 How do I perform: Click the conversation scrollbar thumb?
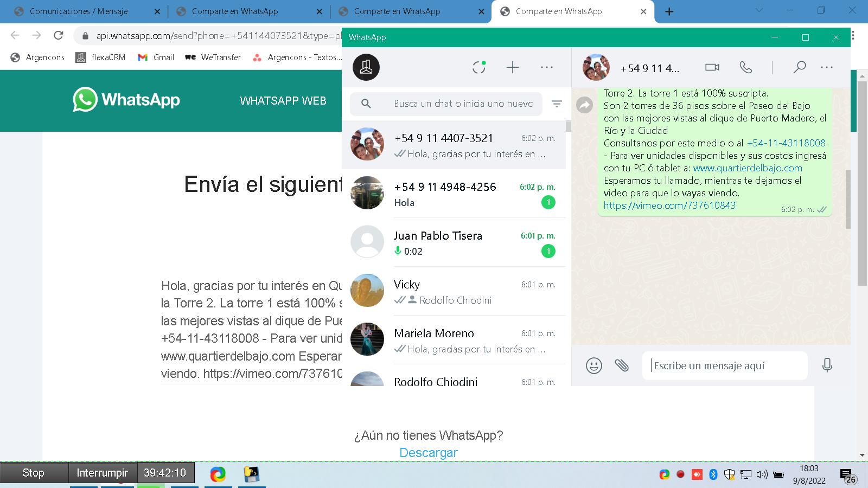847,200
